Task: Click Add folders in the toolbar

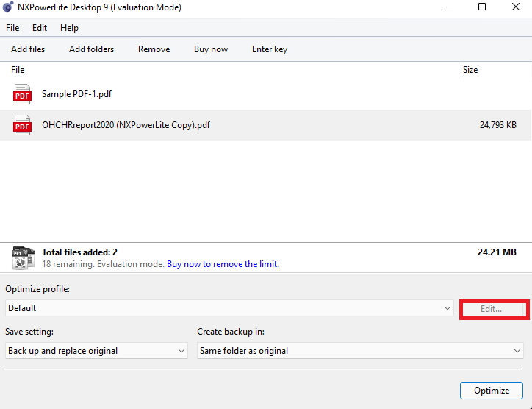Action: click(x=91, y=49)
